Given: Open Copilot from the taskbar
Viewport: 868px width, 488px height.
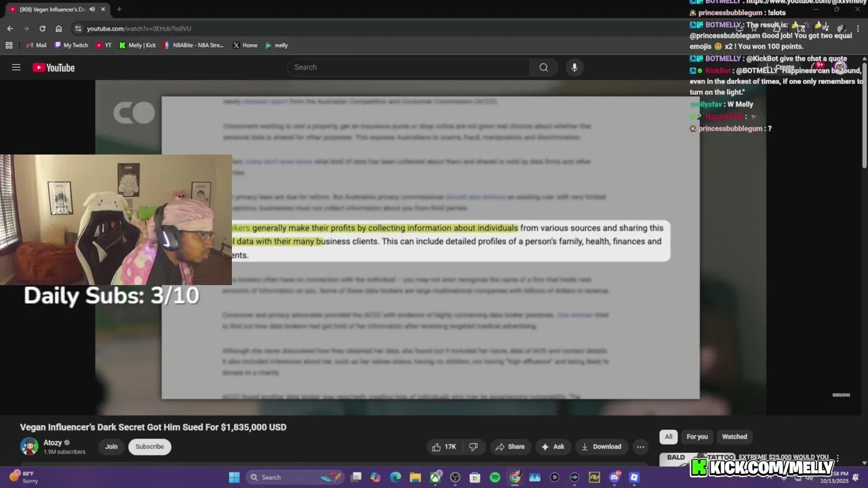Looking at the screenshot, I should point(376,477).
